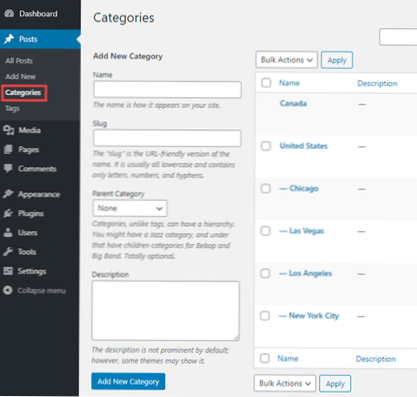Open the Chicago category link
417x397 pixels.
[299, 188]
